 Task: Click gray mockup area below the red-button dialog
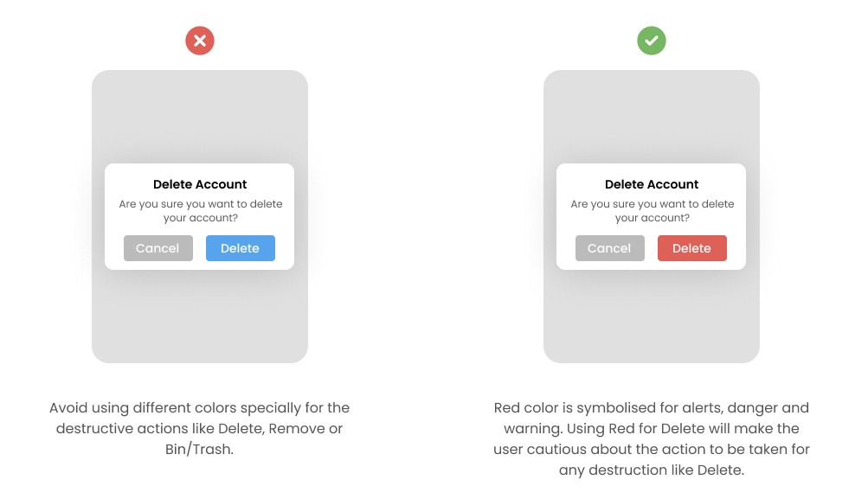coord(652,317)
